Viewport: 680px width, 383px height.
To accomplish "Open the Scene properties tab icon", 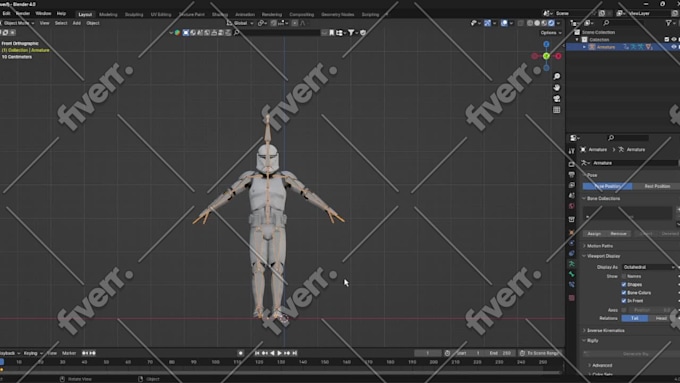I will tap(572, 195).
